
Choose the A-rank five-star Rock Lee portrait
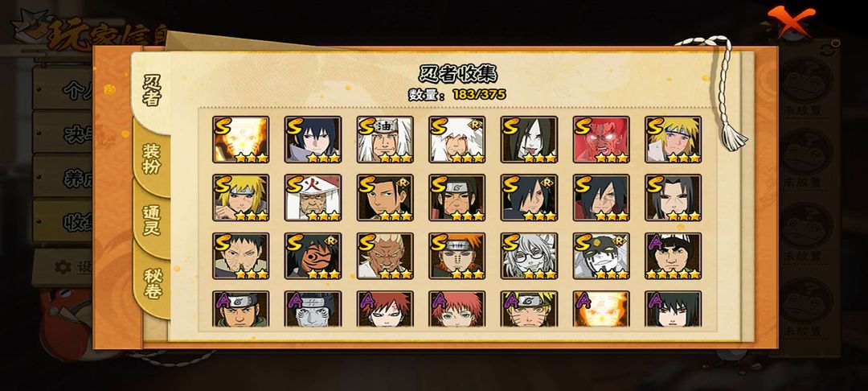tap(674, 256)
